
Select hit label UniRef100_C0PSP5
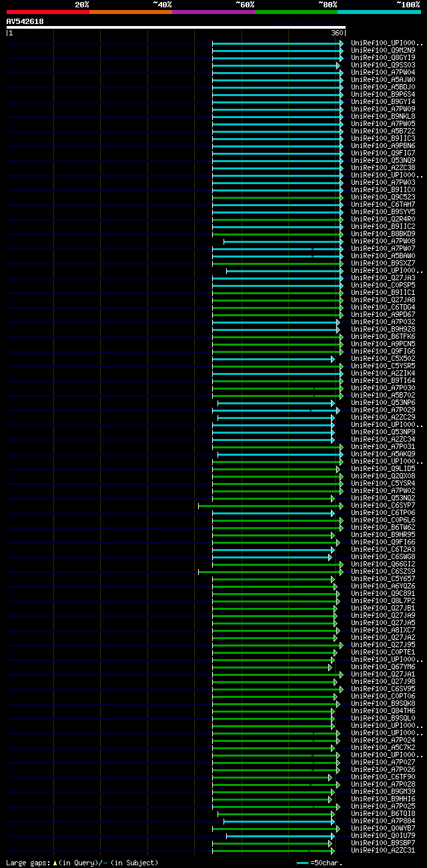tap(383, 285)
